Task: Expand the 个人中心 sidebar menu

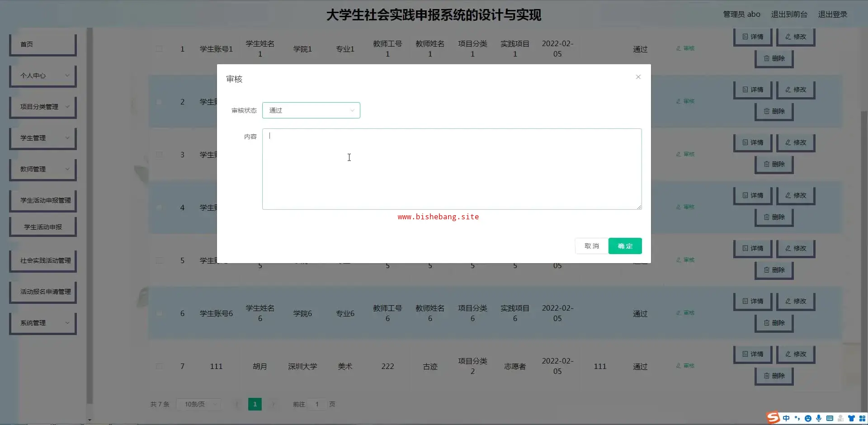Action: (x=43, y=76)
